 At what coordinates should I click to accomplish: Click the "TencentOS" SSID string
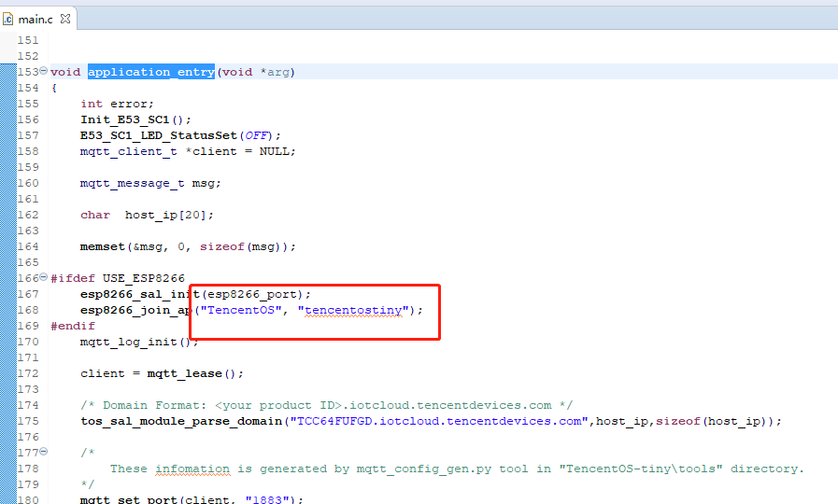pyautogui.click(x=240, y=310)
